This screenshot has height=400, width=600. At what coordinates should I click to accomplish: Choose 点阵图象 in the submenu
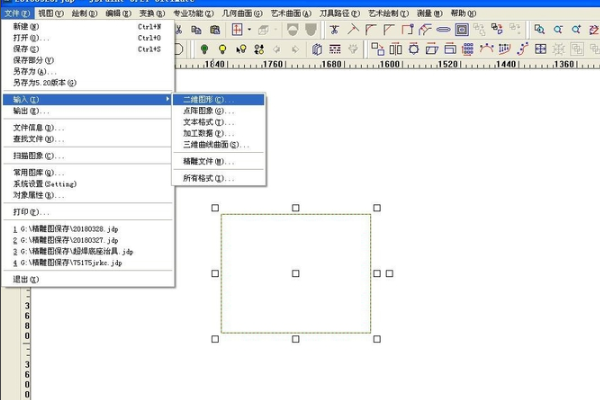[x=205, y=111]
